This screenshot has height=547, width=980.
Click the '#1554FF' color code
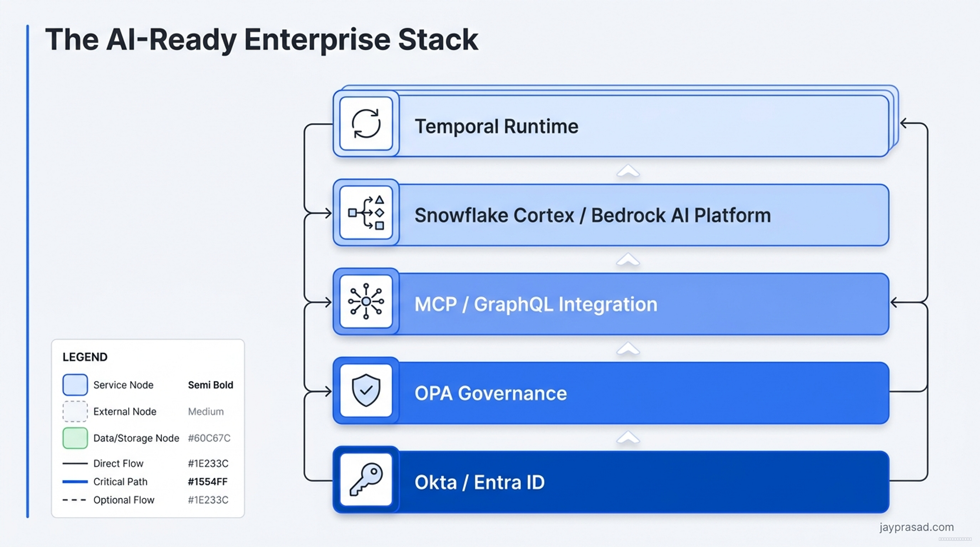(x=208, y=482)
